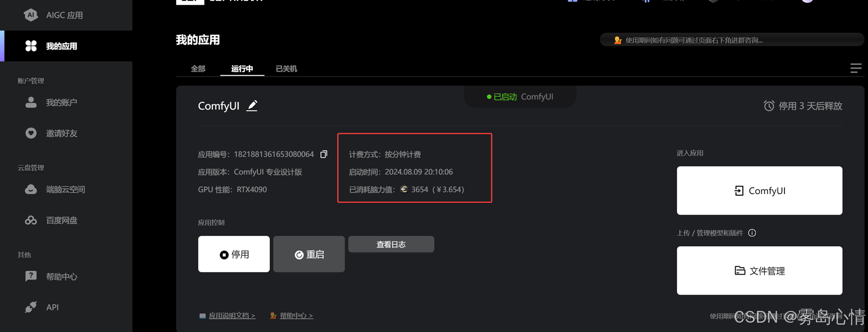Copy the application number with copy icon
The width and height of the screenshot is (868, 332).
click(324, 154)
